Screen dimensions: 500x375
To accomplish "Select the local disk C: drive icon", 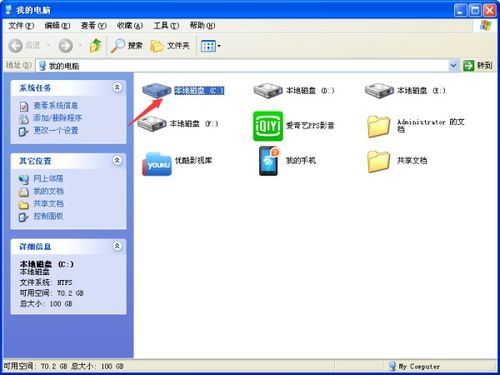I will 157,90.
